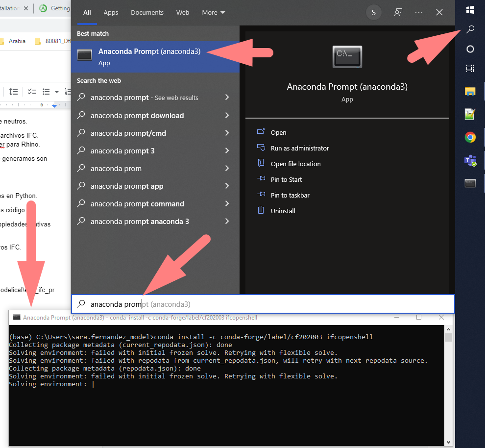
Task: Choose Open file location
Action: tap(289, 164)
